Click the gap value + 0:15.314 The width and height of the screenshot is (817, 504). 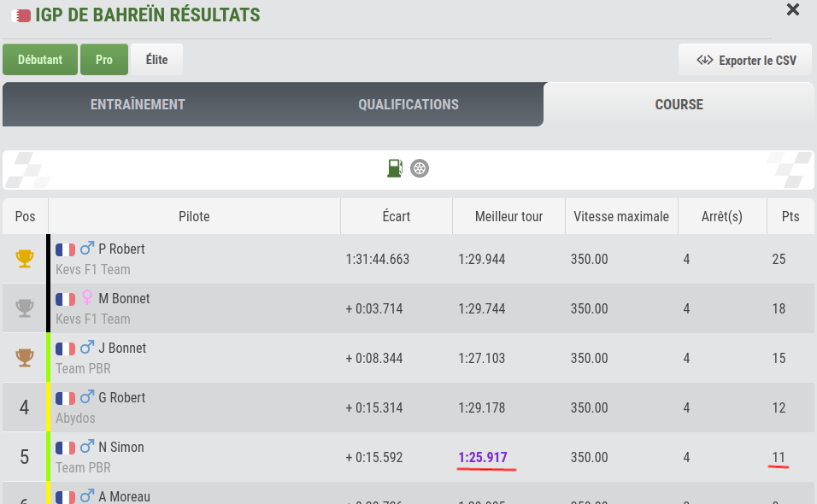[374, 407]
